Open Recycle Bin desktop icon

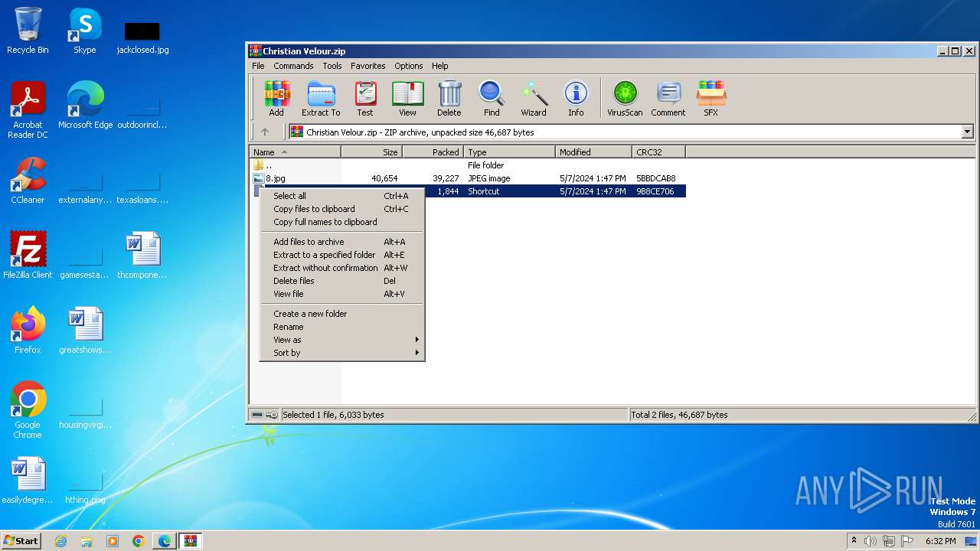click(28, 31)
